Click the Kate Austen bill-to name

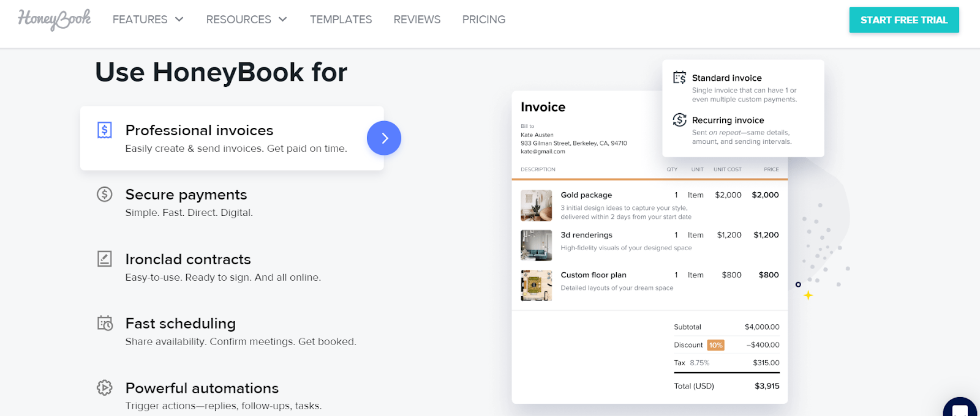tap(537, 135)
